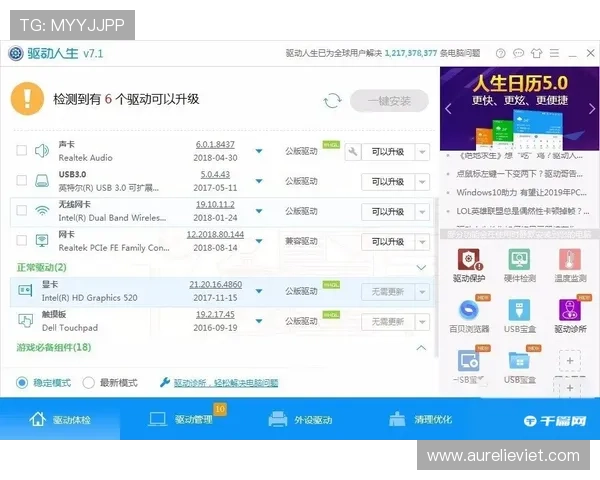The image size is (600, 480).
Task: Click the add tool plus box
Action: point(570,361)
